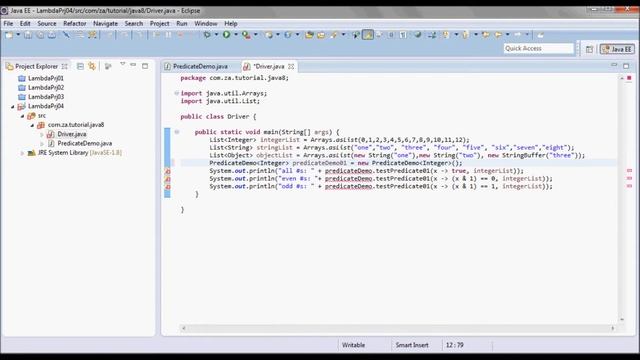Viewport: 640px width, 360px height.
Task: Click the Writable status entry
Action: pyautogui.click(x=353, y=345)
